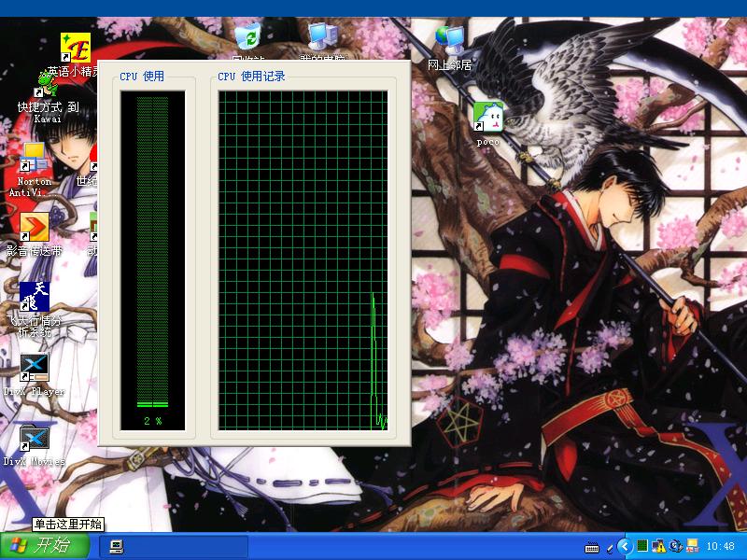The width and height of the screenshot is (747, 560).
Task: Click the blue circular G tray icon
Action: click(675, 546)
